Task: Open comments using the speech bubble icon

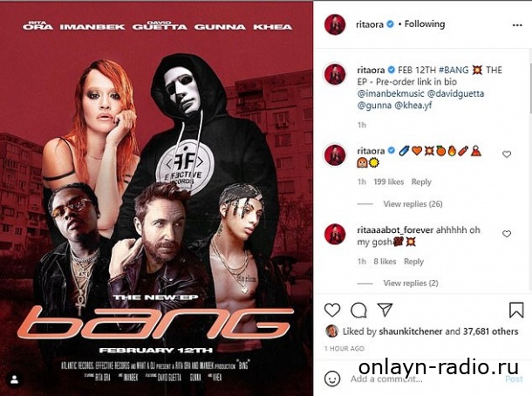Action: tap(358, 311)
